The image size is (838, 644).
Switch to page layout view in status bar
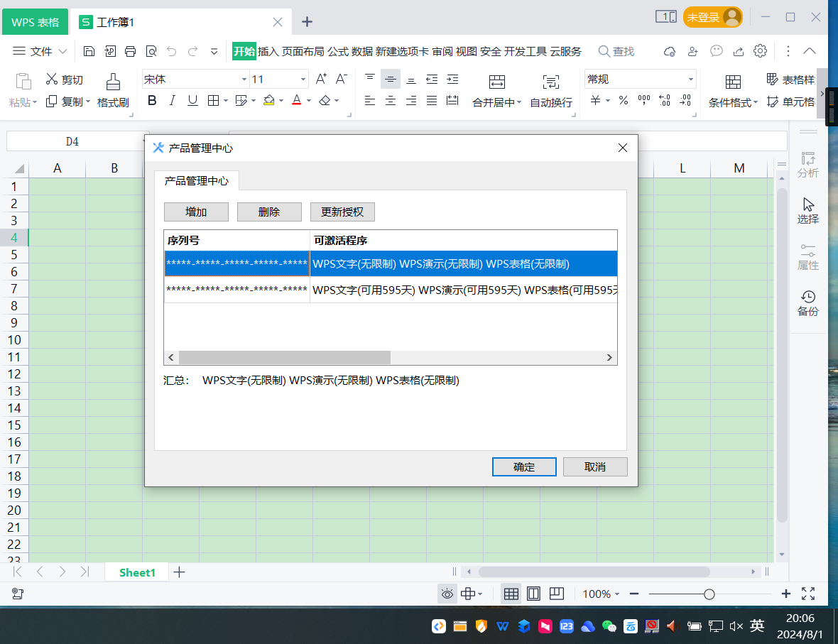533,594
